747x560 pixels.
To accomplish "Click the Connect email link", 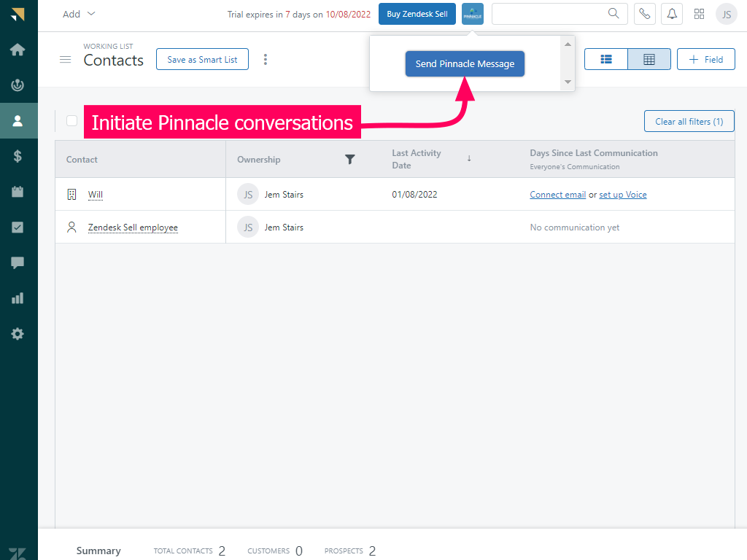I will (x=557, y=195).
